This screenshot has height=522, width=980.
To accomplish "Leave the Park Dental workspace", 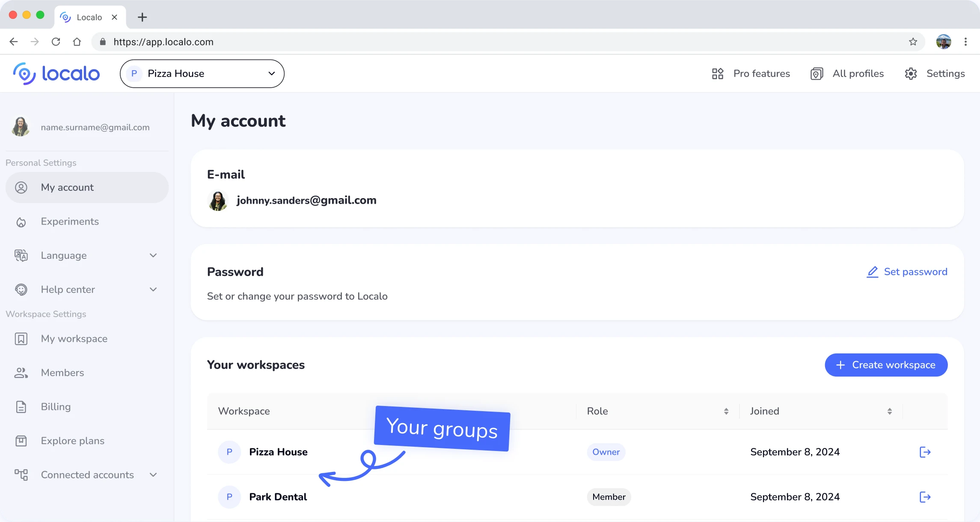I will [x=925, y=497].
